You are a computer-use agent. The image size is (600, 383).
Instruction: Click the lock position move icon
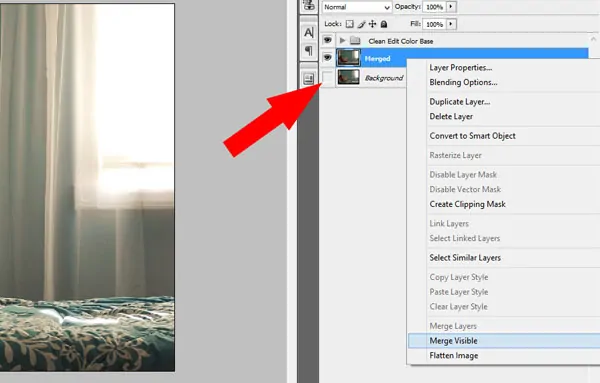click(x=372, y=24)
